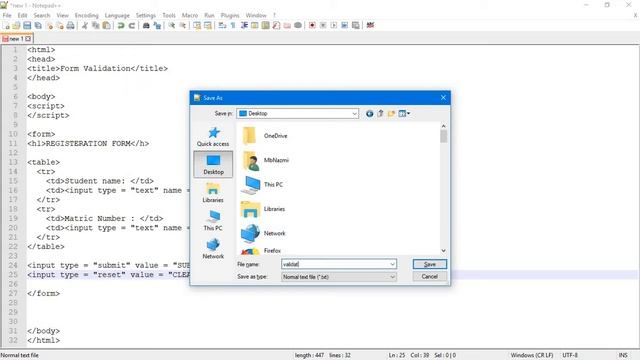Click the UTF-8 status bar entry
Screen dimensions: 640x360
[x=570, y=356]
